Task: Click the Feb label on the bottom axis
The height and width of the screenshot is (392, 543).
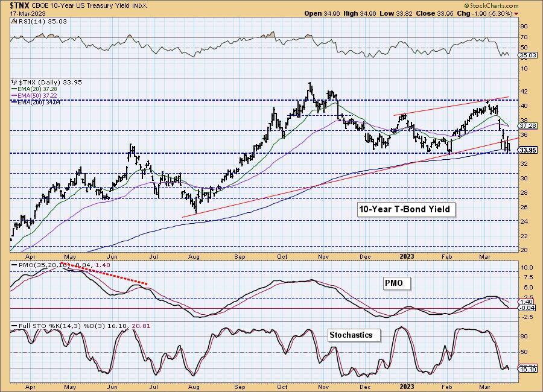Action: pyautogui.click(x=447, y=387)
